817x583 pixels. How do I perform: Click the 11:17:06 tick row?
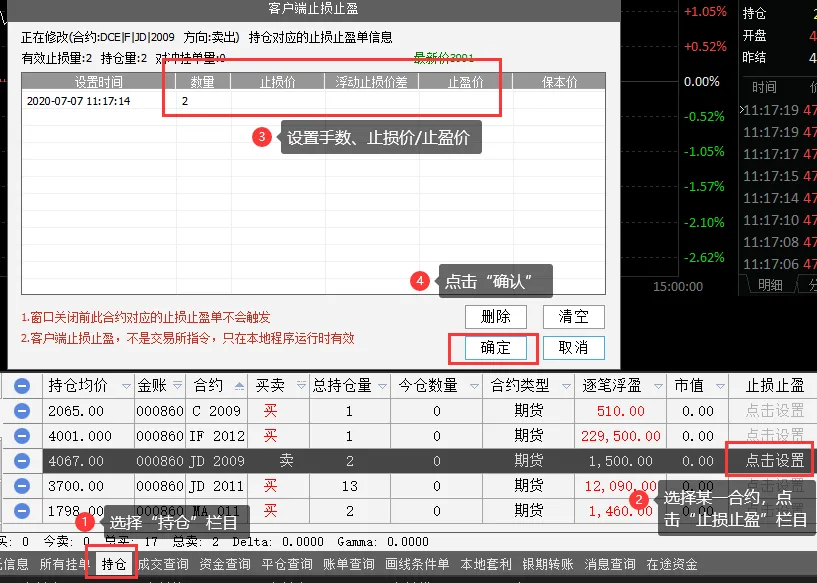[x=778, y=264]
